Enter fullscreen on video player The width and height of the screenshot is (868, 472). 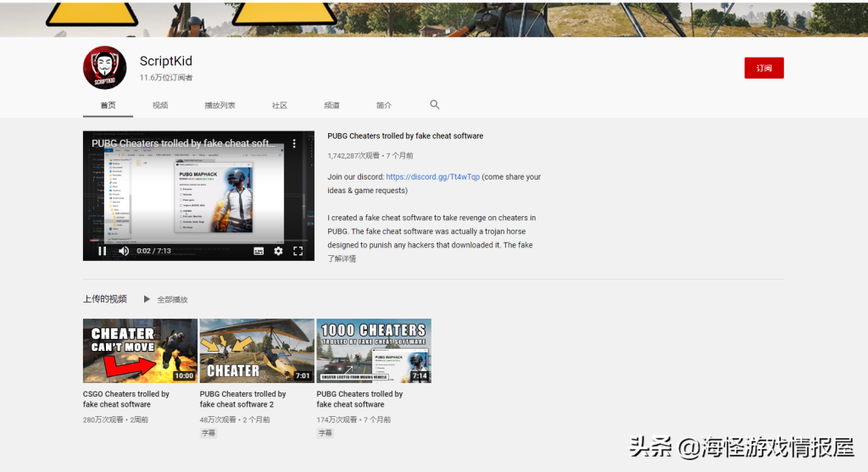pyautogui.click(x=298, y=251)
